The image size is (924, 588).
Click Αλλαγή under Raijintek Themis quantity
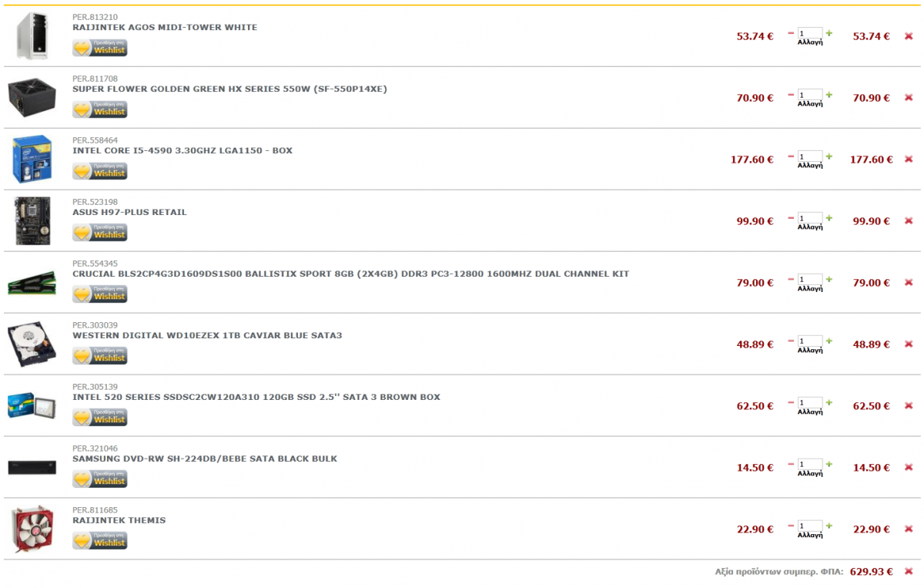[x=810, y=536]
